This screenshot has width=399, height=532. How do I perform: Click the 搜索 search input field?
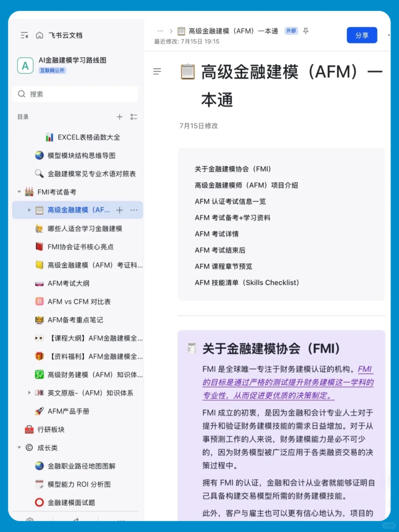coord(75,94)
